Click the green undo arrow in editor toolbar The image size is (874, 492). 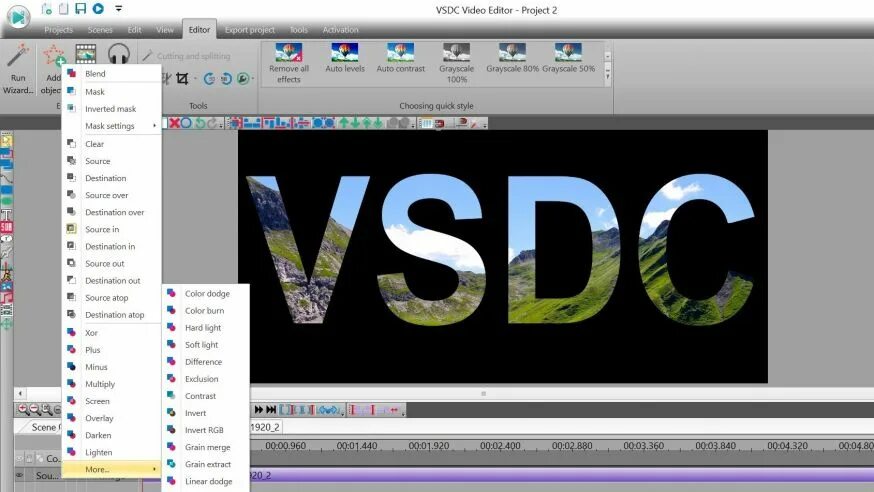click(x=200, y=123)
